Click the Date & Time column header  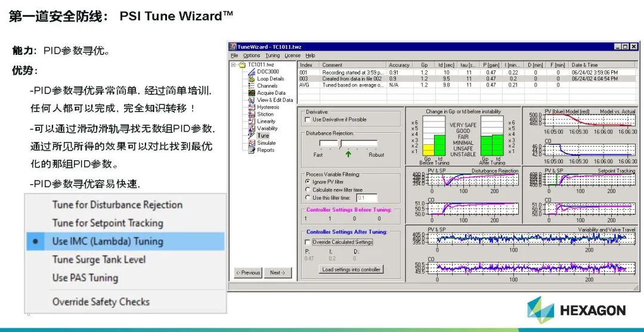click(603, 65)
